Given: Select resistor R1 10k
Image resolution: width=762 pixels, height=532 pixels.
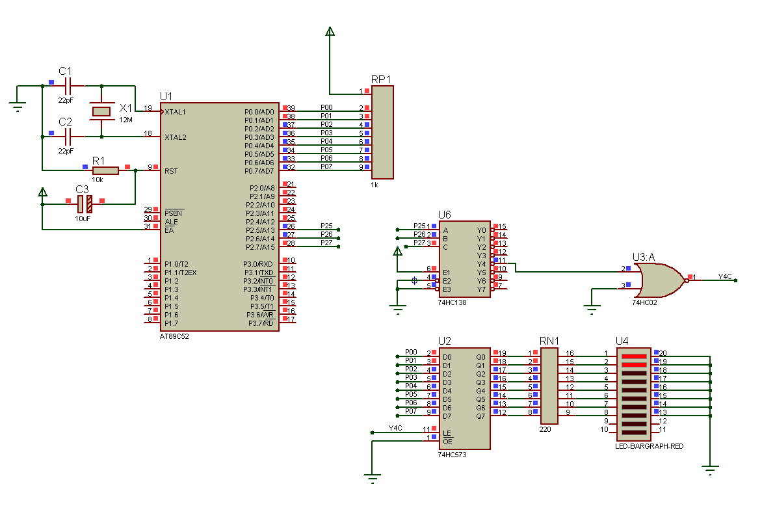Looking at the screenshot, I should click(x=105, y=170).
